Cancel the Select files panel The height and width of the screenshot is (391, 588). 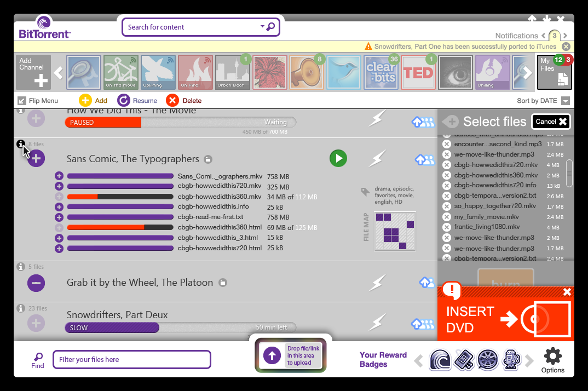551,122
